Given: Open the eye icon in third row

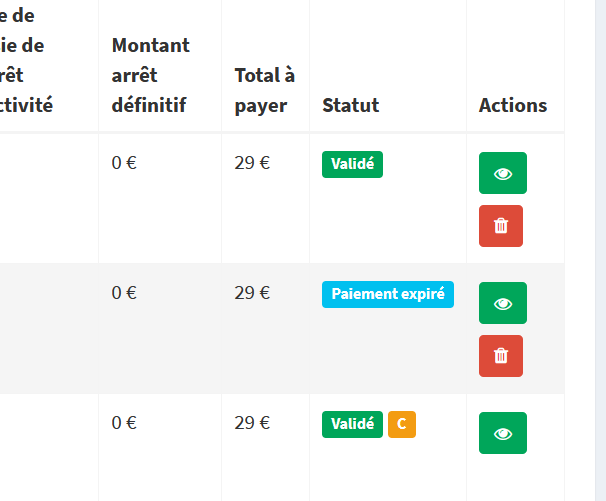Looking at the screenshot, I should click(x=503, y=433).
